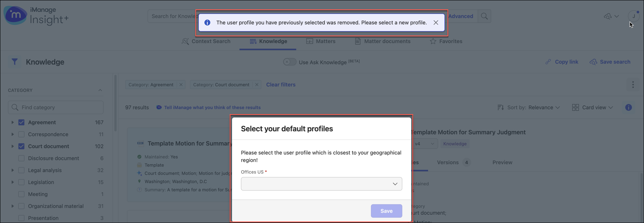
Task: Click the document type icon on result card
Action: (140, 143)
